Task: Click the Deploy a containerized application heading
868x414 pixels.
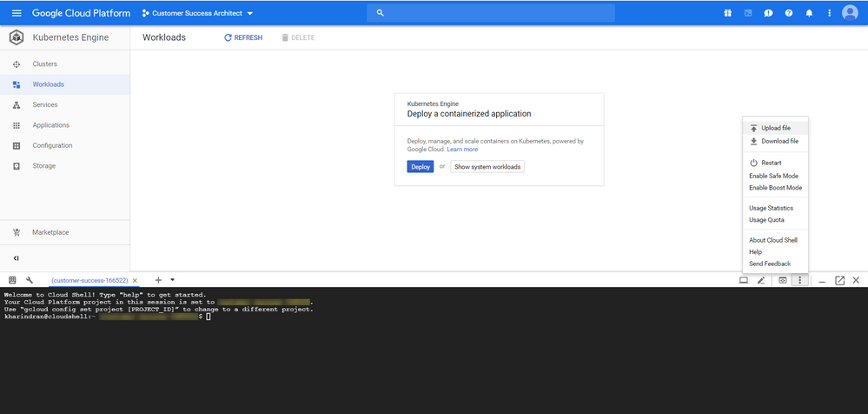Action: click(469, 114)
